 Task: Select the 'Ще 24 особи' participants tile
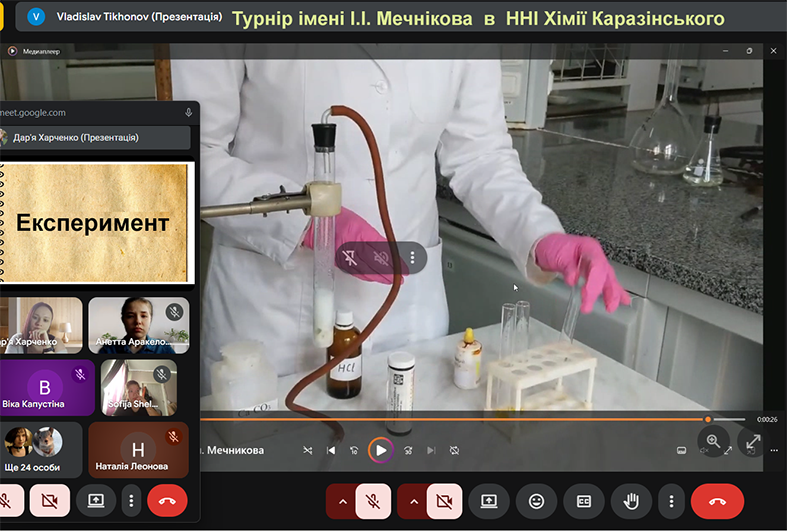40,449
